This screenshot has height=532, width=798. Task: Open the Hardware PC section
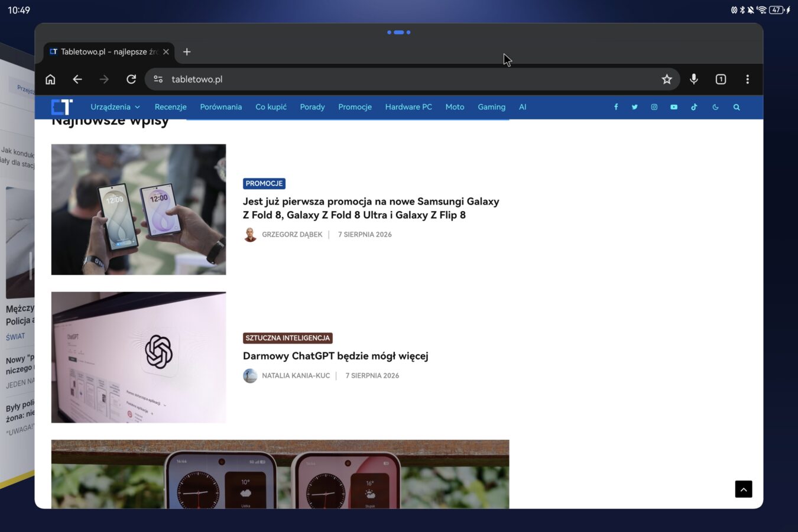pyautogui.click(x=408, y=107)
